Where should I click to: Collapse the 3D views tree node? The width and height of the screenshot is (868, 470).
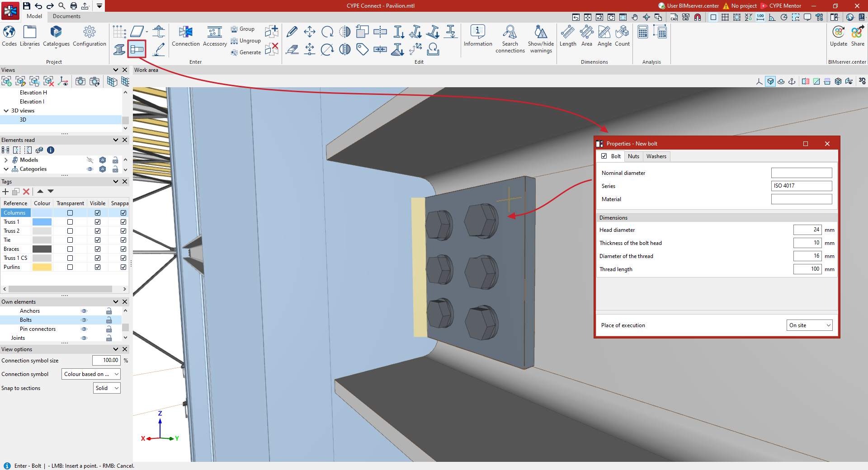6,111
